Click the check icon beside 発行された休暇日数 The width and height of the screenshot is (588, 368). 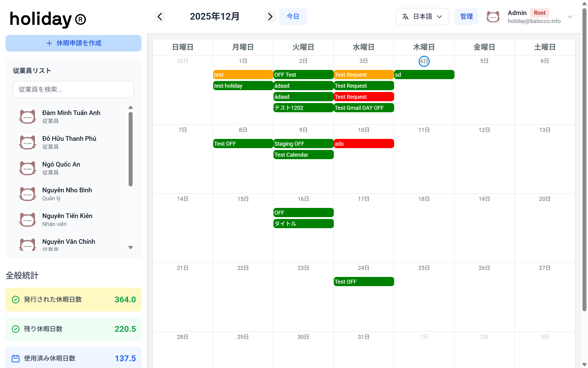(16, 300)
